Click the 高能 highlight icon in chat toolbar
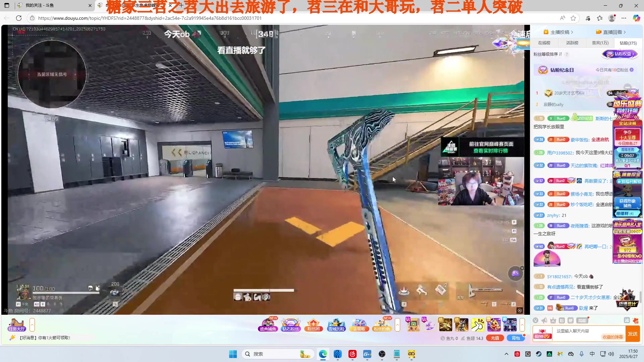The image size is (644, 362). (582, 320)
